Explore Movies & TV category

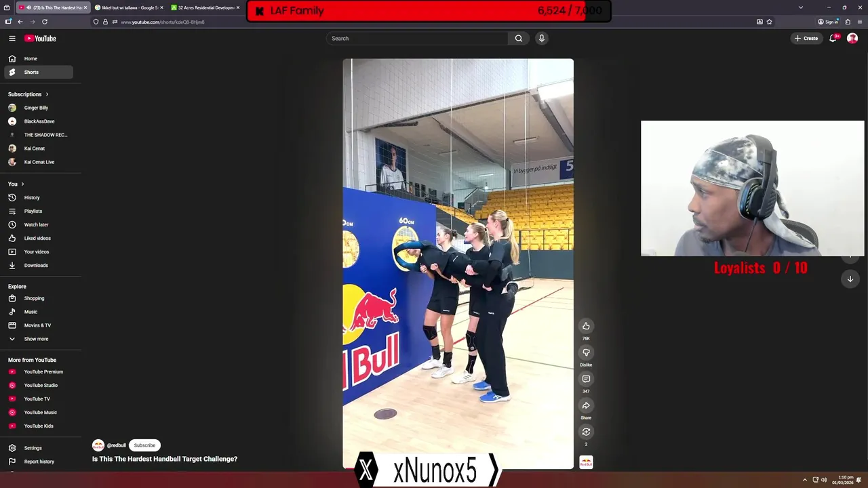39,325
